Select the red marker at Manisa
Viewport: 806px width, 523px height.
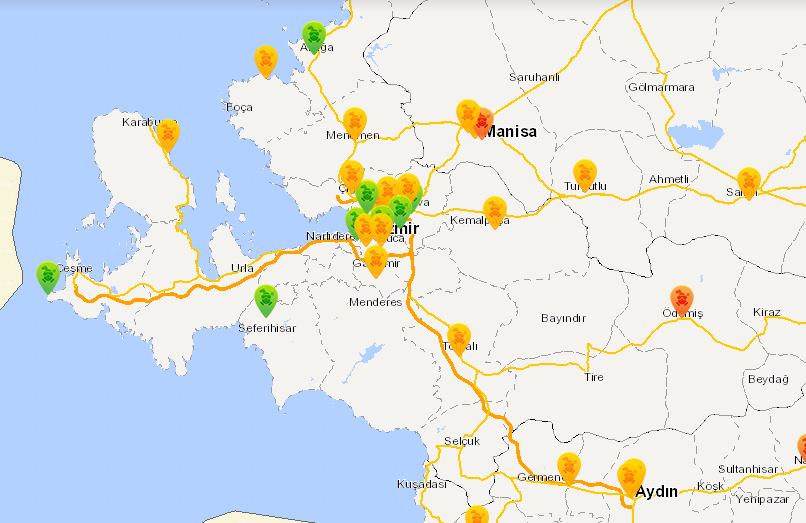point(483,122)
